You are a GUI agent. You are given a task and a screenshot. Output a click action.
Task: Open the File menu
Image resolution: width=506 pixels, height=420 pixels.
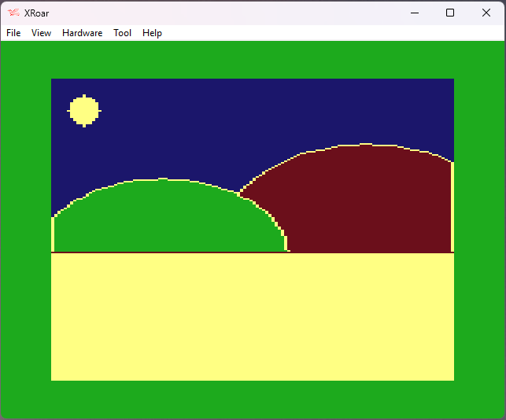coord(13,33)
